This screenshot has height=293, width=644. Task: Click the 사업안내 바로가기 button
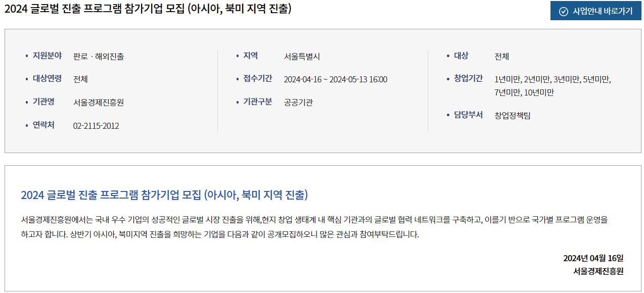[595, 11]
